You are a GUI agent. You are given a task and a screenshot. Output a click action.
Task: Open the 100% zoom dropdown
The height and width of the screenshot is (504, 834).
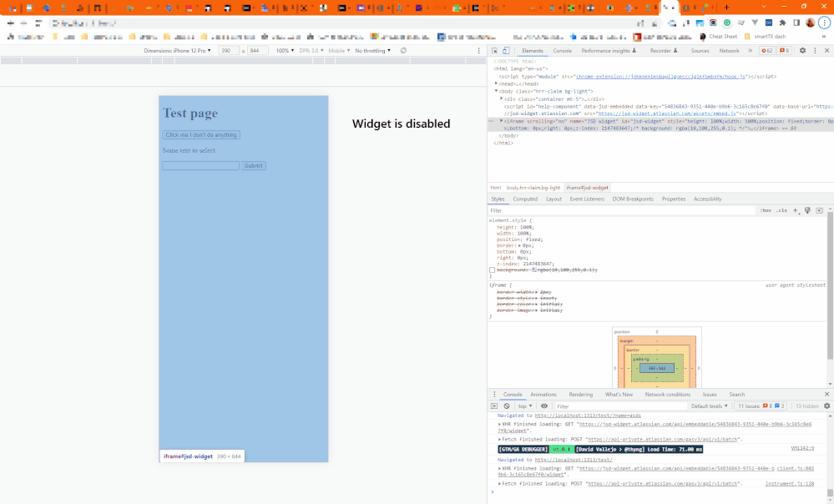285,51
